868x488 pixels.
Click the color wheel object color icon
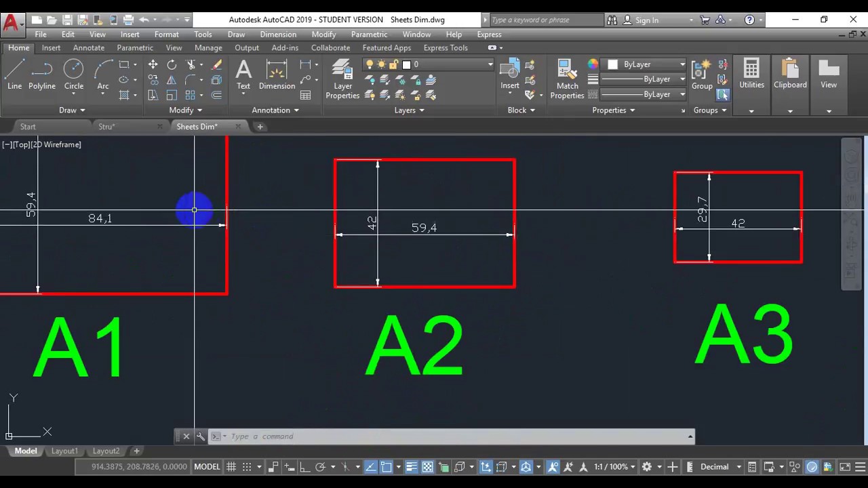click(x=593, y=64)
